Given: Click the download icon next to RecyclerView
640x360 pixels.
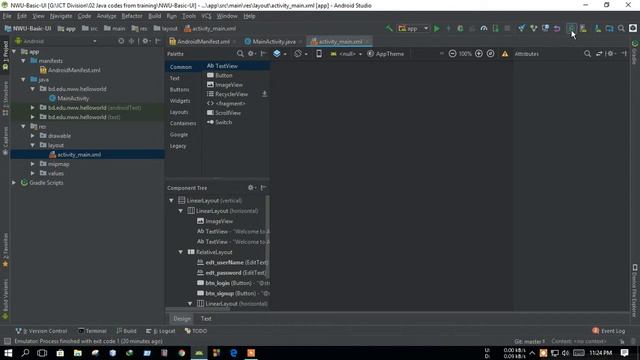Looking at the screenshot, I should (264, 94).
